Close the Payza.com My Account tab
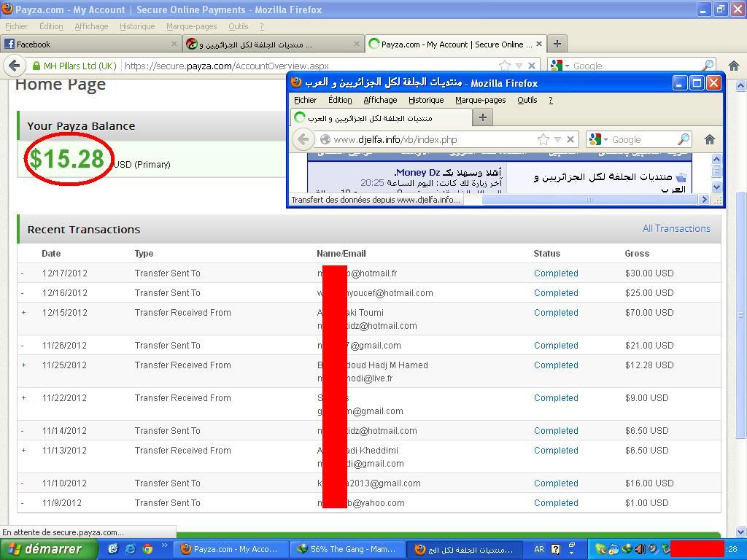The image size is (747, 560). point(539,44)
